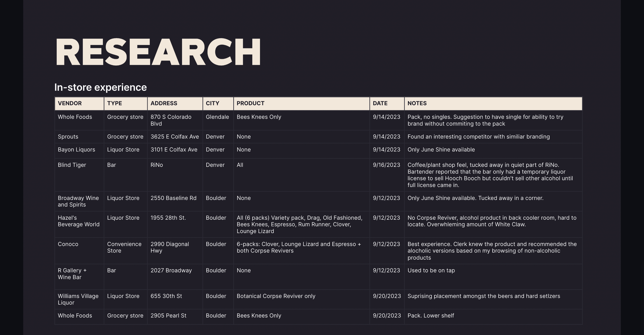Click the Boulder city cell for Conoco
The image size is (644, 335).
point(218,251)
